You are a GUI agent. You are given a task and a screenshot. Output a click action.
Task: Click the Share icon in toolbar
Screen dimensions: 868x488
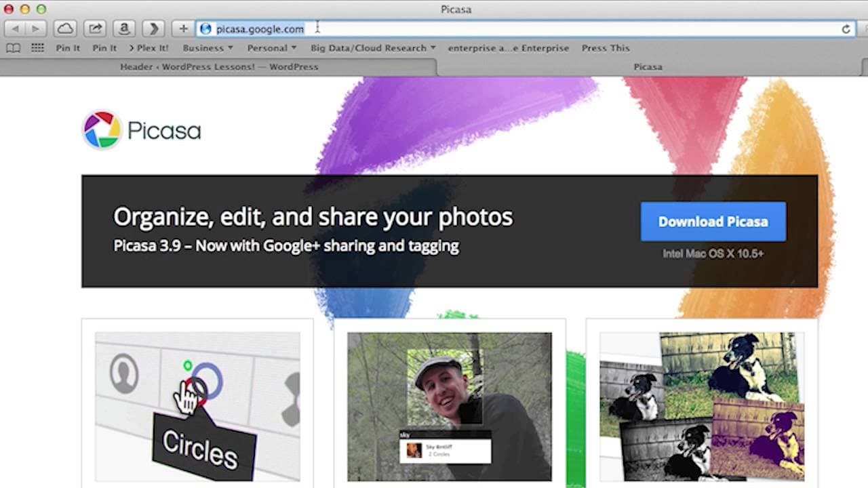[95, 28]
